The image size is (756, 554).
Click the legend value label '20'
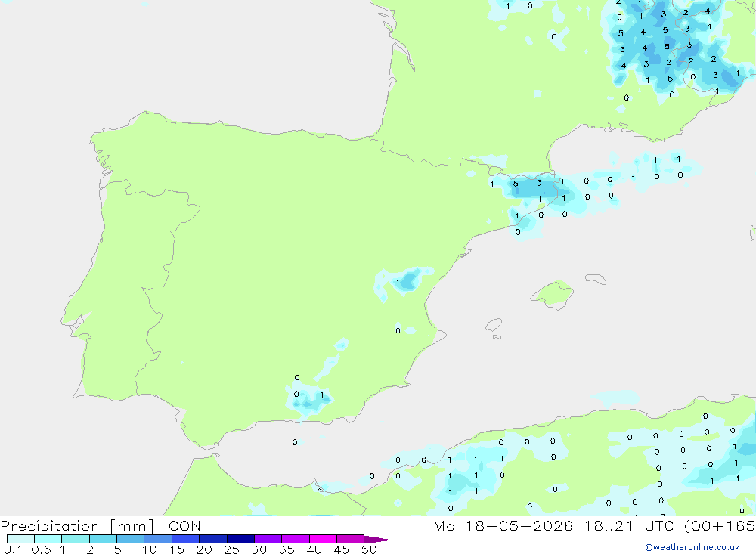point(204,549)
